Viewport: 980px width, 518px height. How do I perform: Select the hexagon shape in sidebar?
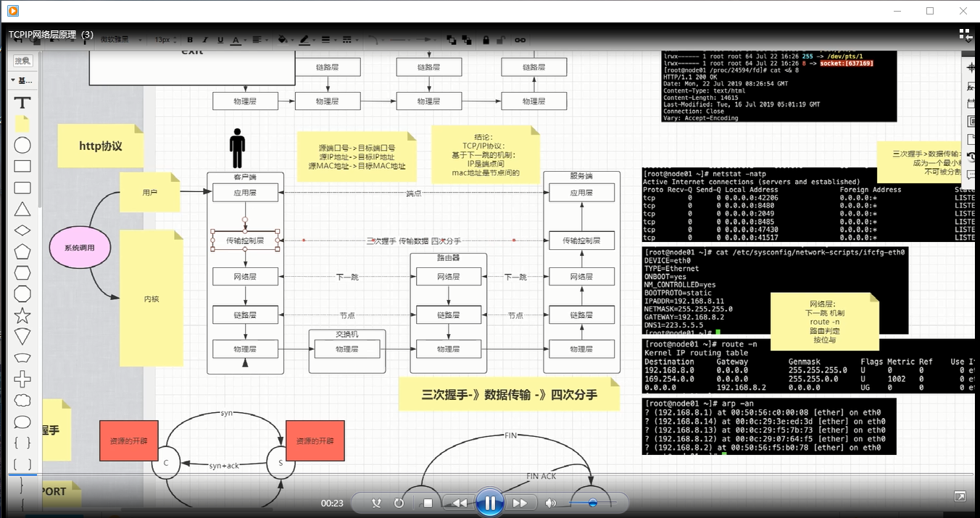pos(23,272)
